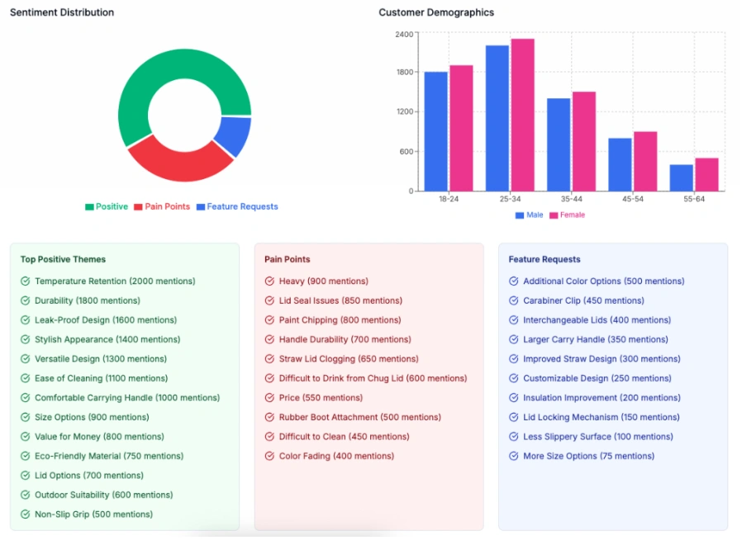Click the Male legend color swatch
Screen dimensions: 756x545
(x=519, y=216)
